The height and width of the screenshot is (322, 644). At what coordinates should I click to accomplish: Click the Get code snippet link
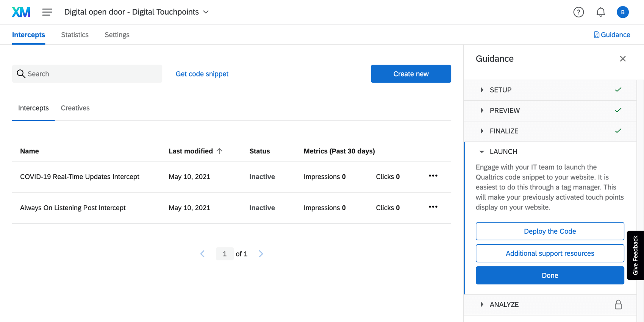coord(202,74)
